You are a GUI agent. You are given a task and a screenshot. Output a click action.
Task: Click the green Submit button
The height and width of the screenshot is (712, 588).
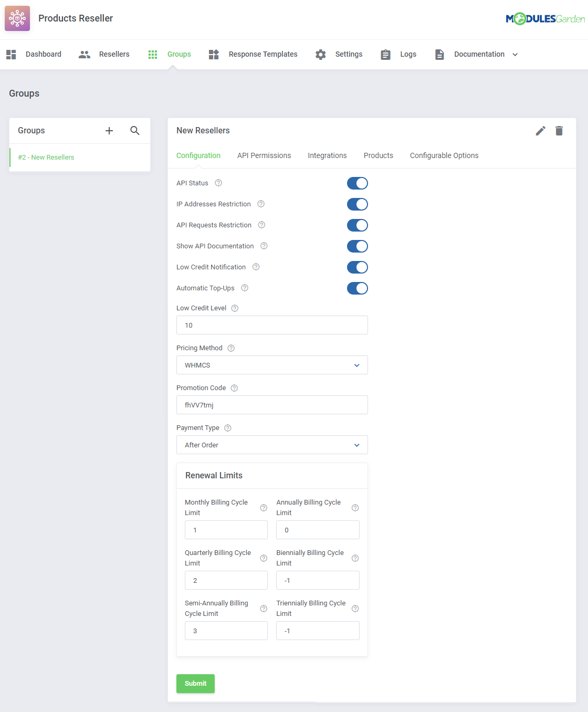pyautogui.click(x=195, y=684)
